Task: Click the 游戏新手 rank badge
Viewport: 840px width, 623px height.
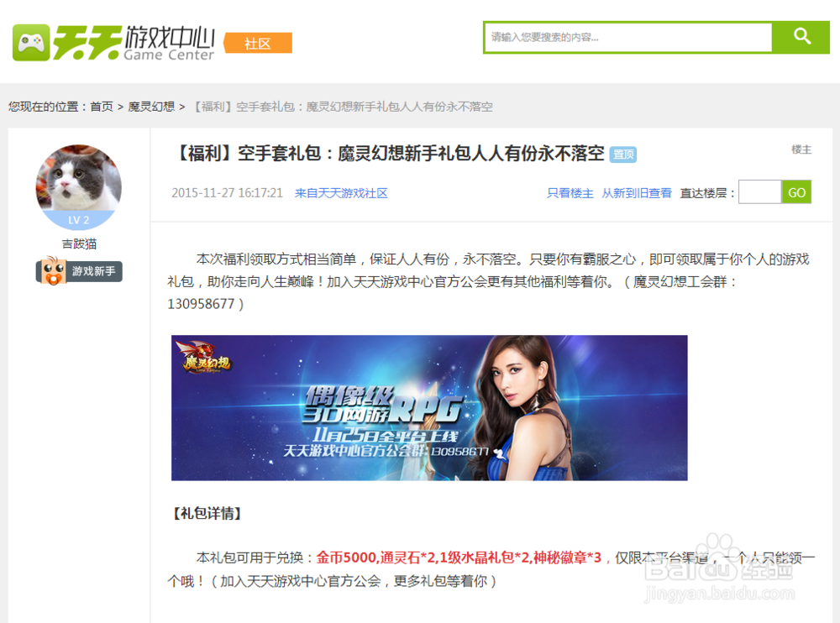Action: [79, 271]
